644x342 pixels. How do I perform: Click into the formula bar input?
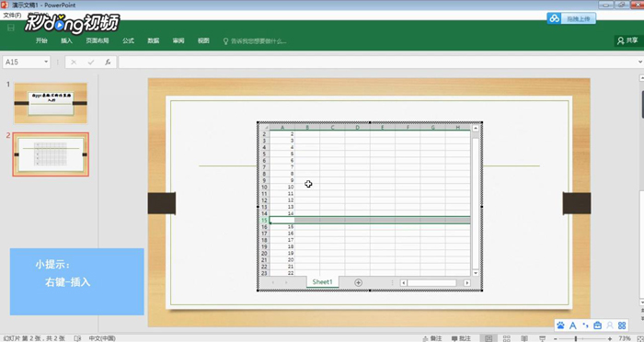pos(377,62)
